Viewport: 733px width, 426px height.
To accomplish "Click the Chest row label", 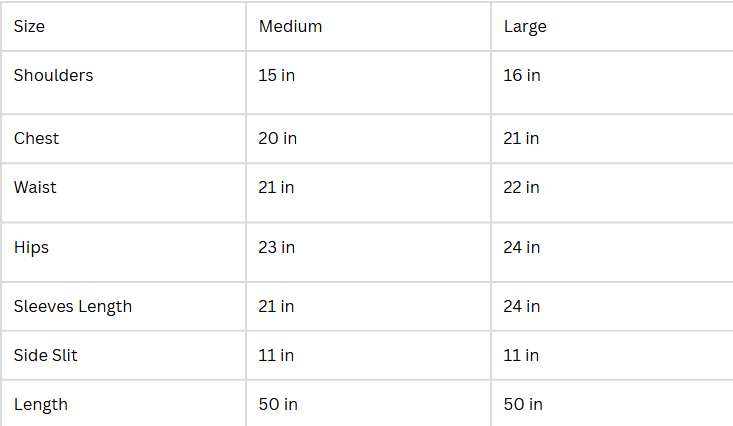I will pos(36,138).
